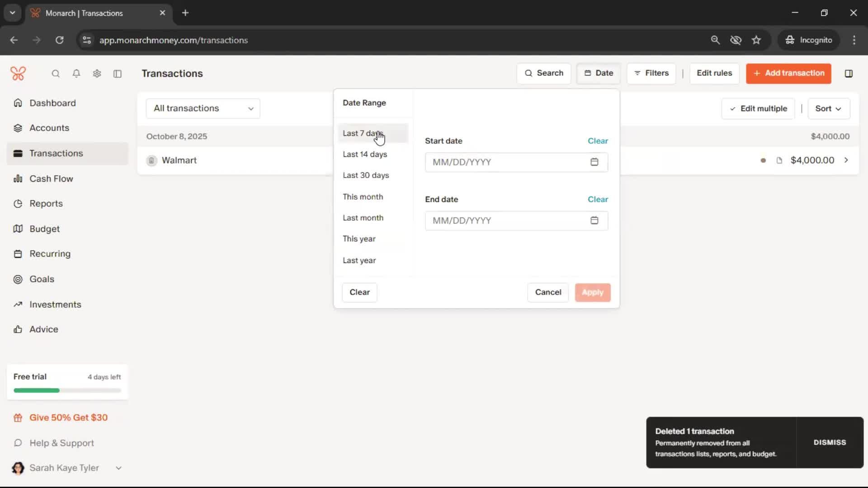Open the settings gear icon

[97, 74]
